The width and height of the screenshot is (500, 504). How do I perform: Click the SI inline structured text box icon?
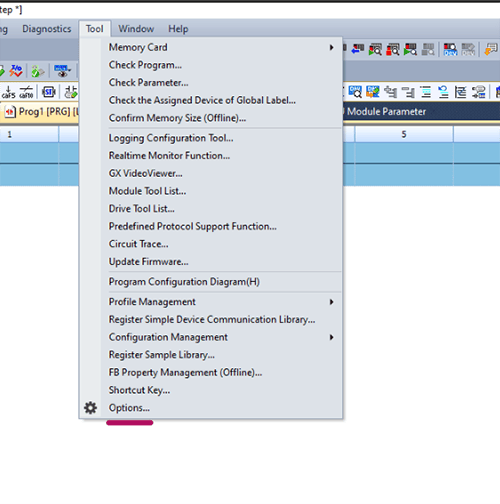[x=49, y=92]
